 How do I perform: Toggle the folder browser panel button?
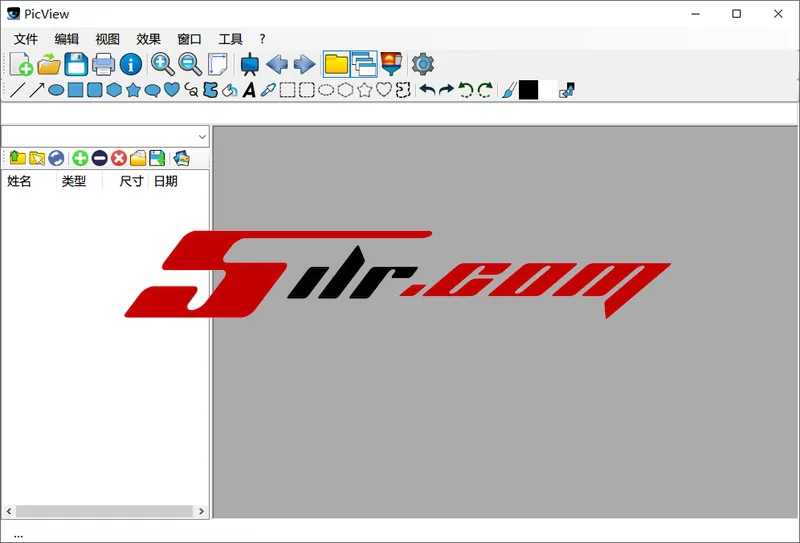[x=336, y=64]
